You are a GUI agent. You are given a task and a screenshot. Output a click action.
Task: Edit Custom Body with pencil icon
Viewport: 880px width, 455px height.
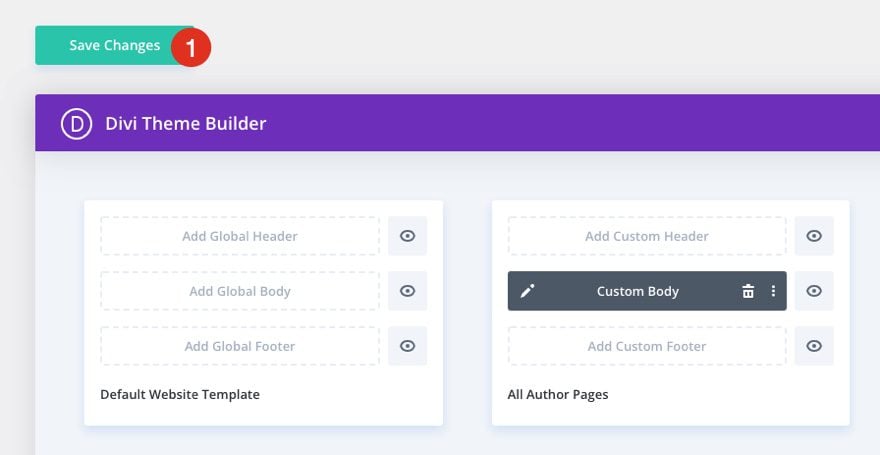(528, 291)
